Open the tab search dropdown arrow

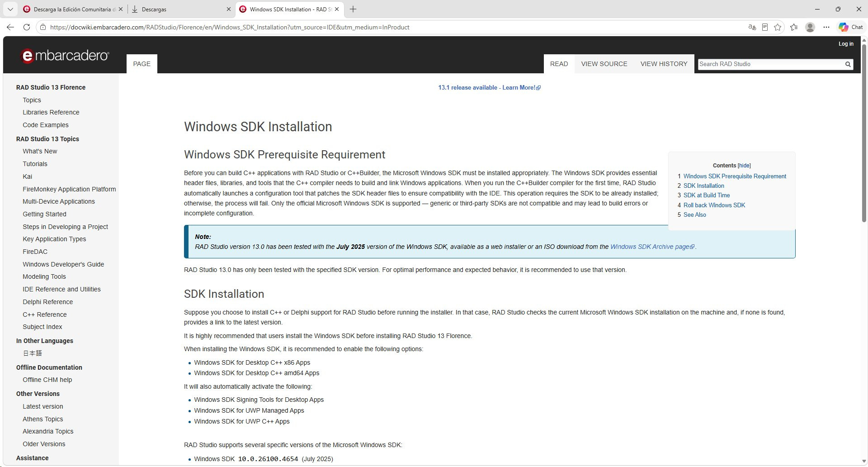pos(10,9)
